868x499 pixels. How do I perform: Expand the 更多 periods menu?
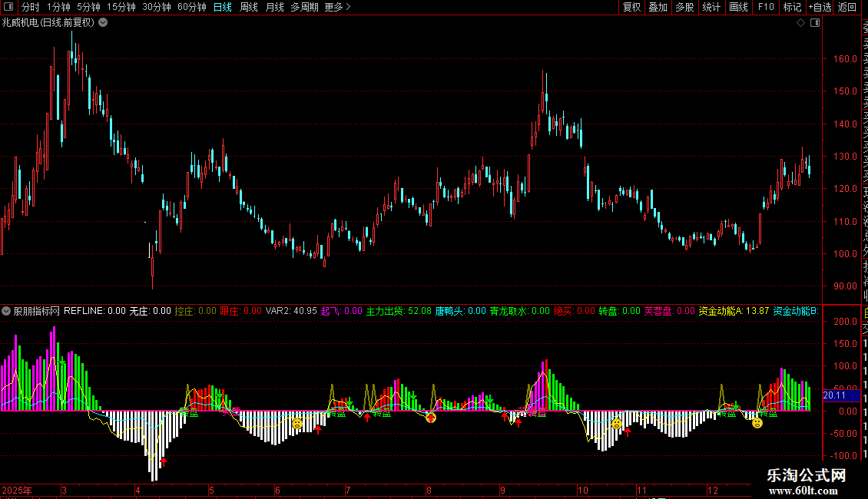[338, 7]
